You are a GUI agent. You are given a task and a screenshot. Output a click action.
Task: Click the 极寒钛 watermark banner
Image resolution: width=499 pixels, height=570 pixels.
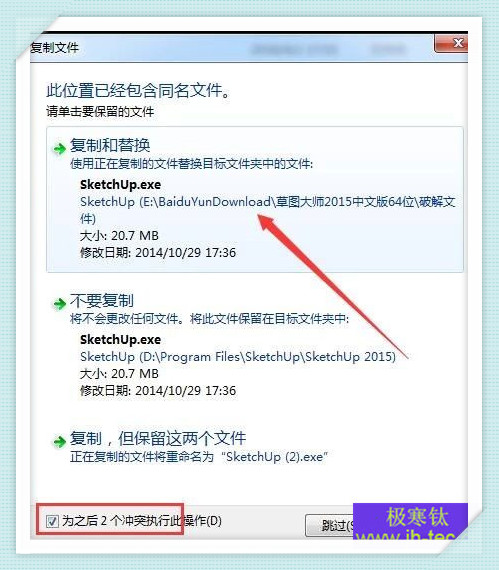(410, 521)
